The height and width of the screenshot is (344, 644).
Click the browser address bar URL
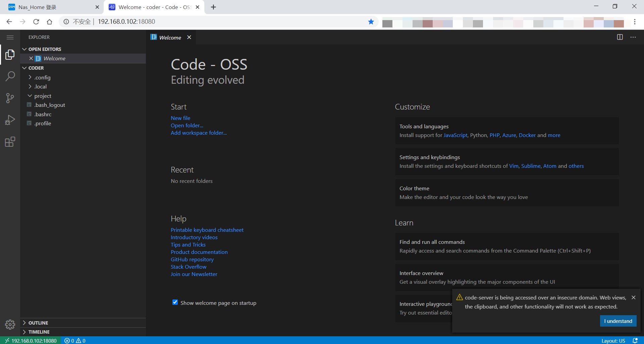[x=126, y=22]
